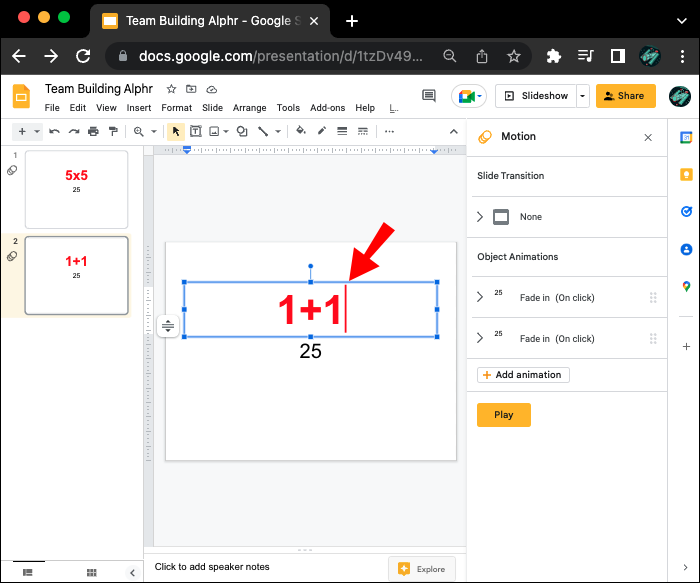
Task: Click the zoom magnifier tool
Action: pos(138,131)
